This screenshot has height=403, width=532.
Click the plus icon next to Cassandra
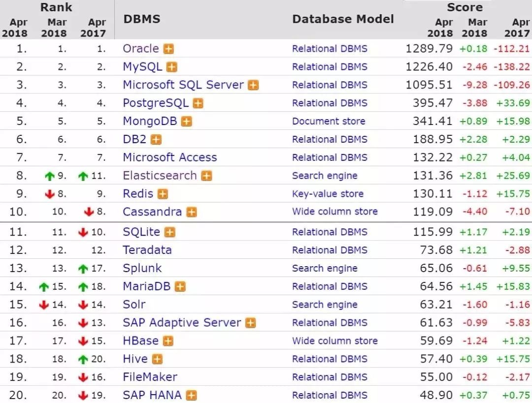point(192,213)
